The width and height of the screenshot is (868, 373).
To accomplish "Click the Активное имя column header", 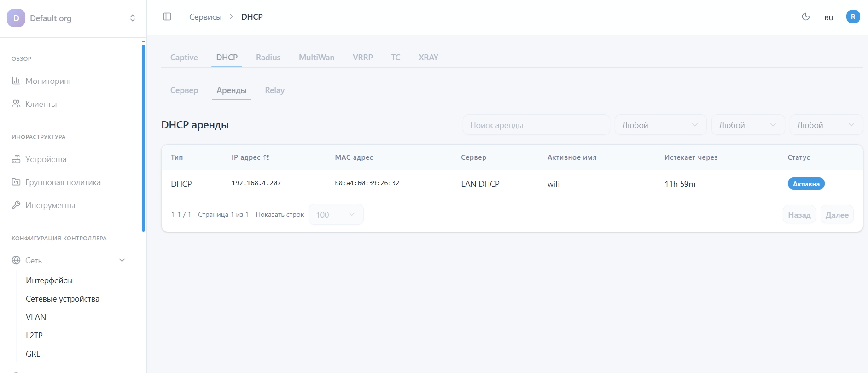I will [x=572, y=157].
